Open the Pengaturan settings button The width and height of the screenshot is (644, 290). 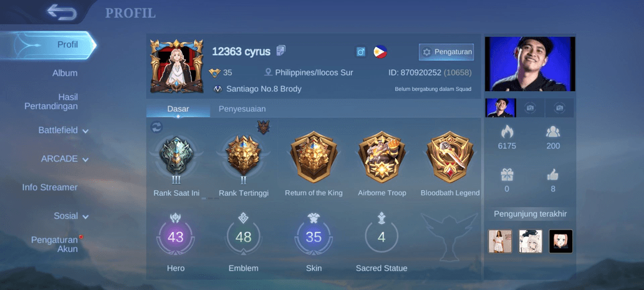click(446, 52)
